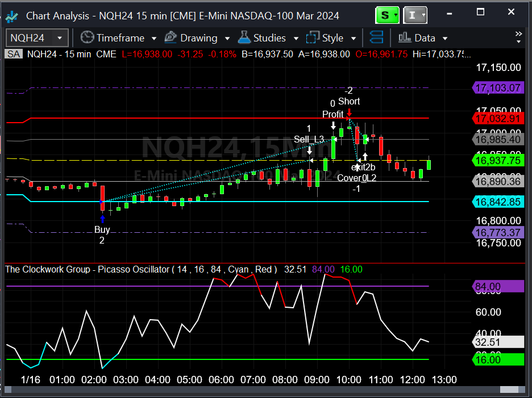Expand the Drawing dropdown arrow
The height and width of the screenshot is (398, 532).
[227, 38]
